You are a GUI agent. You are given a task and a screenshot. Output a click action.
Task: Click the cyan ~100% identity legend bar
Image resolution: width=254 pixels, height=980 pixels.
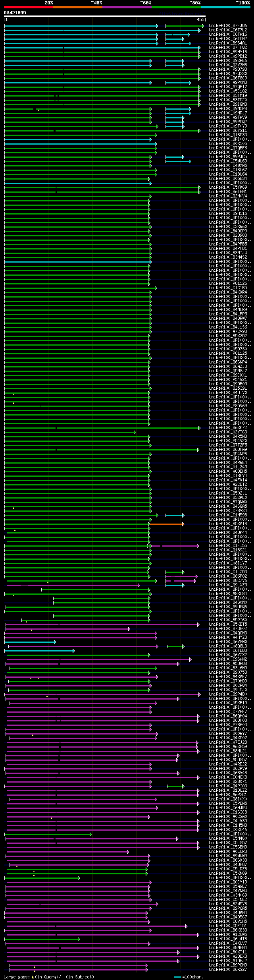pyautogui.click(x=225, y=7)
